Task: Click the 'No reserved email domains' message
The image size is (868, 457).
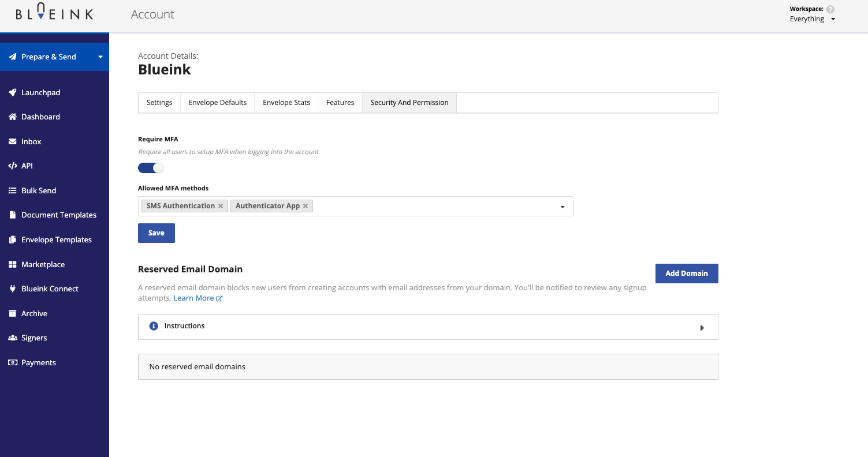Action: pos(198,367)
